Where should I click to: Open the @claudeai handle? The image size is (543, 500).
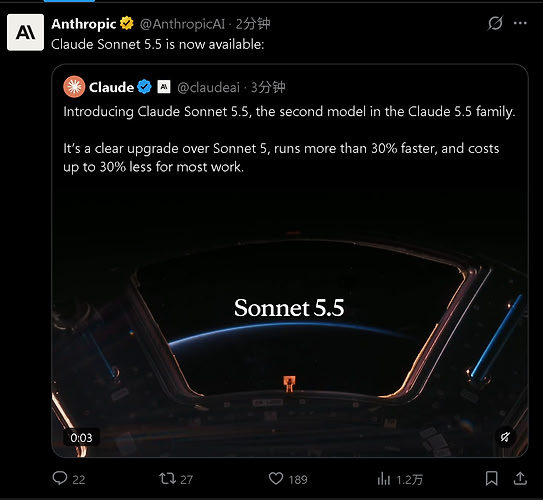208,87
